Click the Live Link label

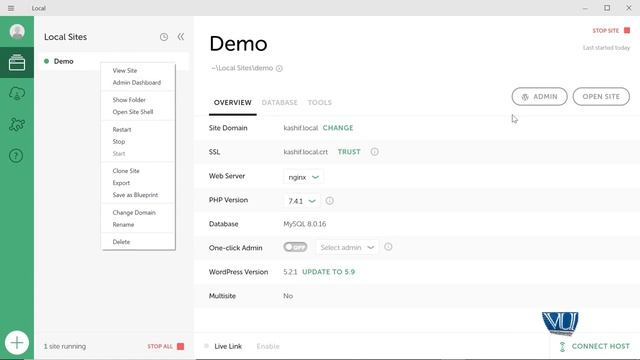point(228,347)
